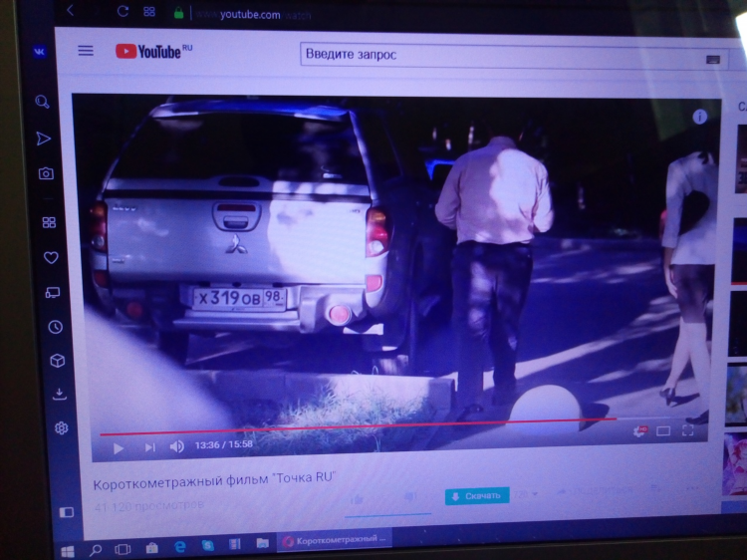Viewport: 747px width, 560px height.
Task: Open Speed Dial from the address bar grid icon
Action: [x=149, y=12]
